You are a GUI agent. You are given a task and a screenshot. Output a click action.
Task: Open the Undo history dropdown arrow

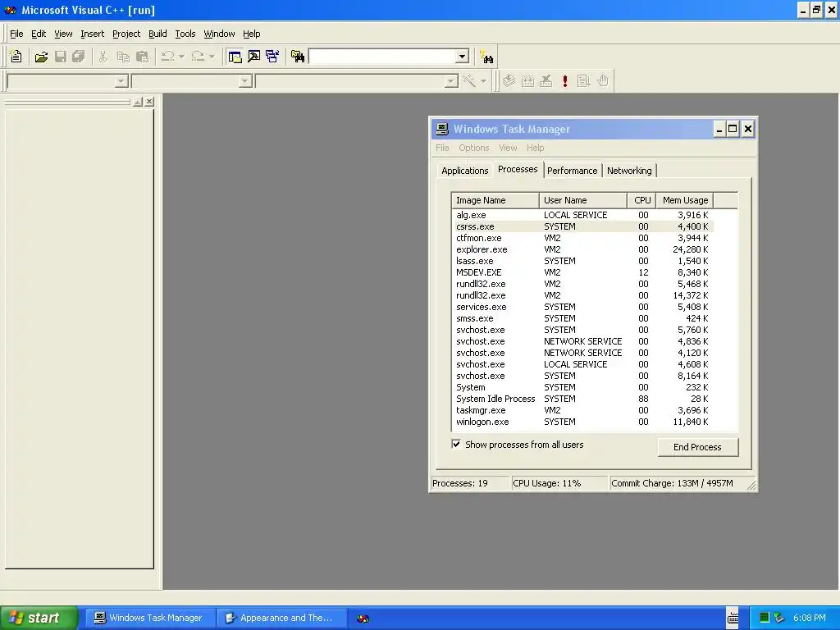coord(181,57)
